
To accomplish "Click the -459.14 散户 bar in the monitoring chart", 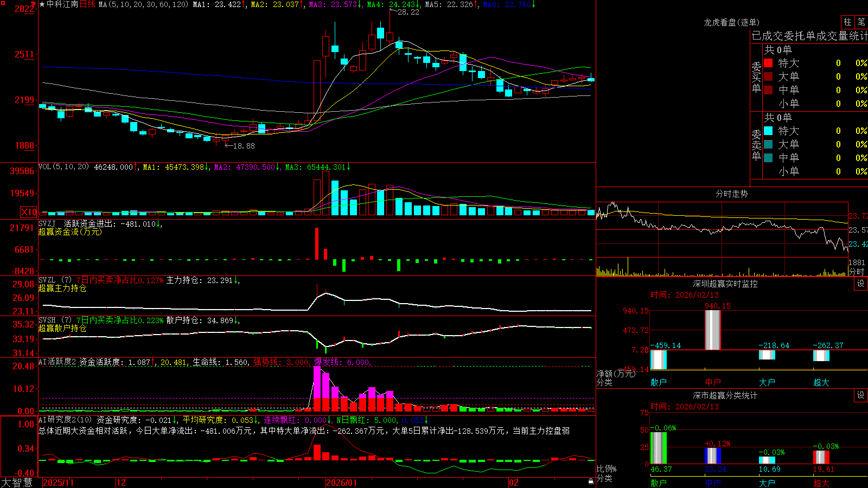I will click(x=659, y=359).
